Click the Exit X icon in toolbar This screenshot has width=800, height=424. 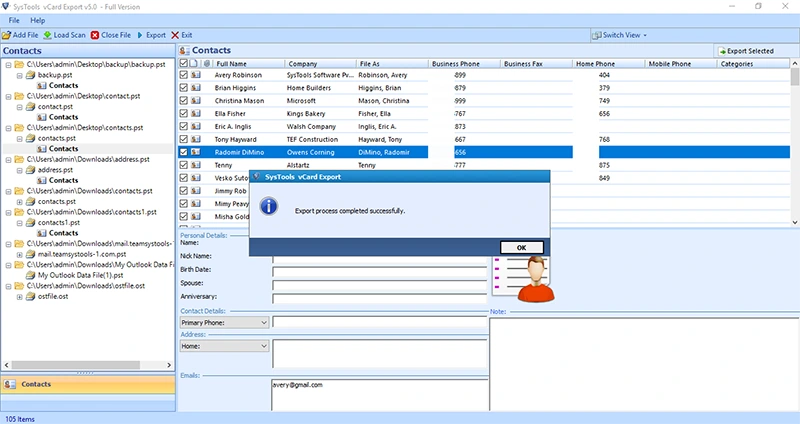(175, 35)
